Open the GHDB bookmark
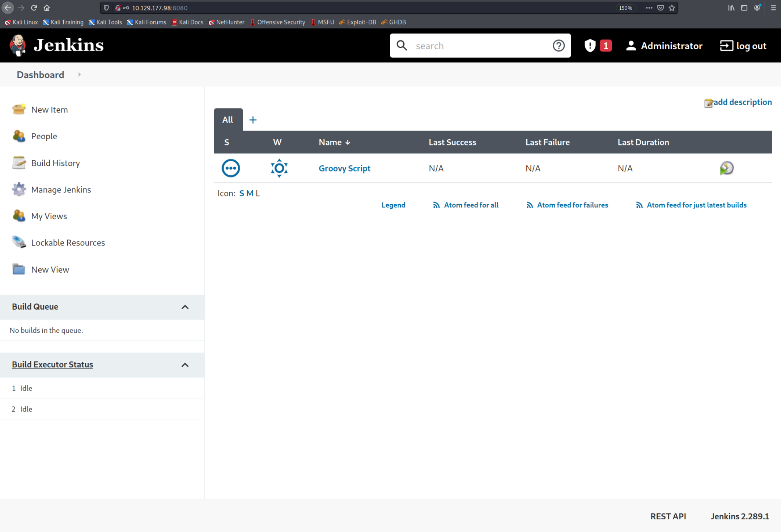Image resolution: width=781 pixels, height=532 pixels. tap(394, 22)
